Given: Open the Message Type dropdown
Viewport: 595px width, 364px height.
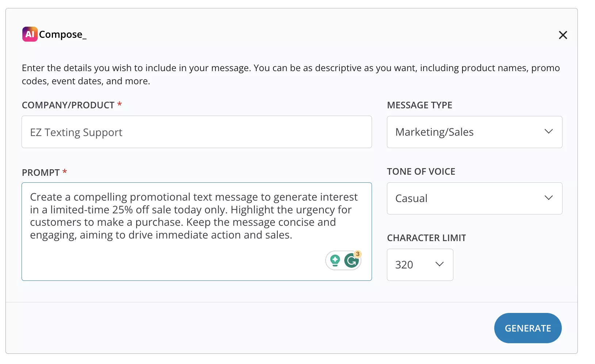Looking at the screenshot, I should (x=475, y=132).
